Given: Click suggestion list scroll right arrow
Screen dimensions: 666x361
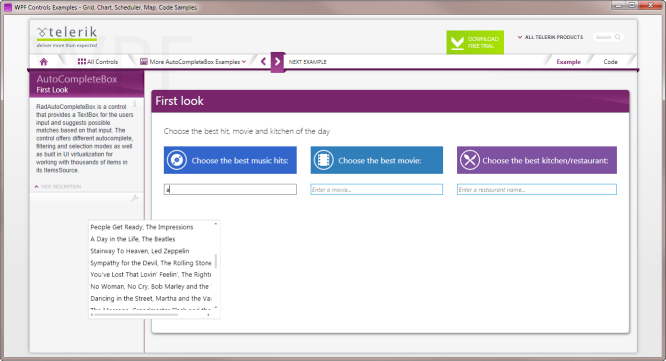Looking at the screenshot, I should [209, 315].
